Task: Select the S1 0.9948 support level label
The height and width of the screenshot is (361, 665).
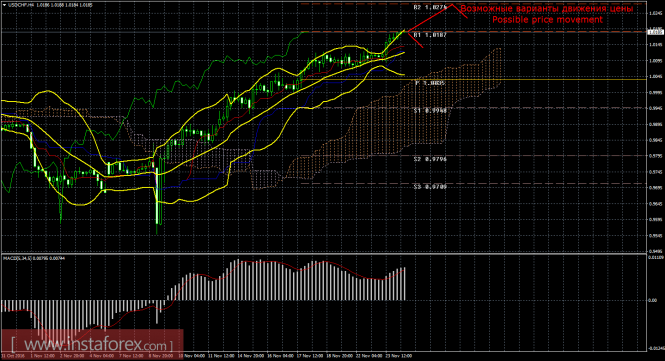Action: coord(430,110)
